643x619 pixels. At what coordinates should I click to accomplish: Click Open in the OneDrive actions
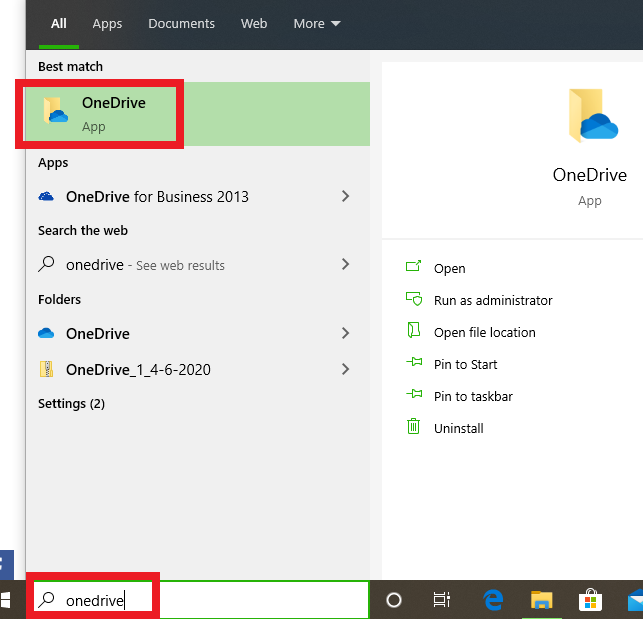pos(449,268)
